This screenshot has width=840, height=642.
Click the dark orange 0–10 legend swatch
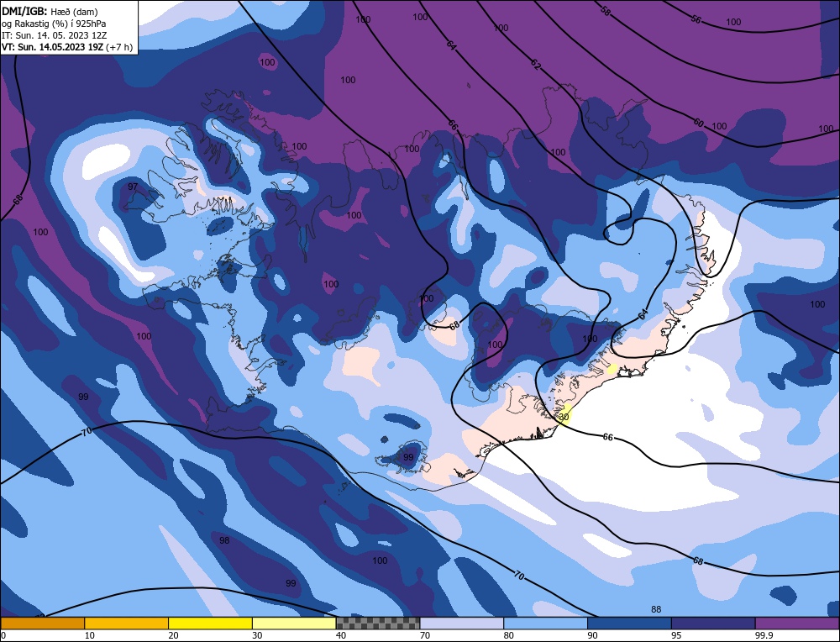42,624
